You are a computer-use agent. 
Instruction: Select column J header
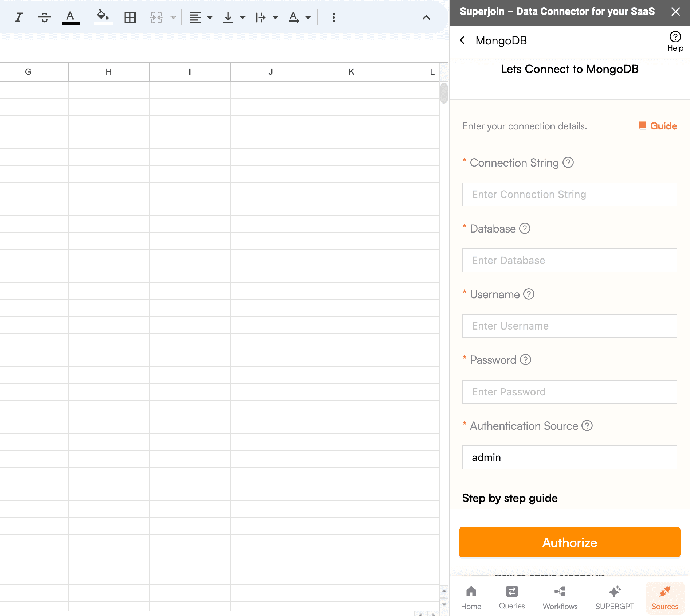[270, 72]
